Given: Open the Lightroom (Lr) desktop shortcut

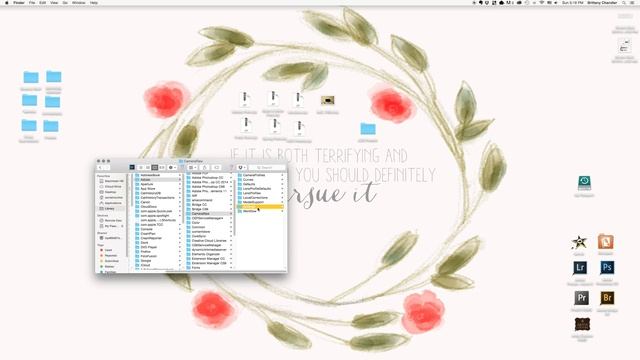Looking at the screenshot, I should [580, 268].
